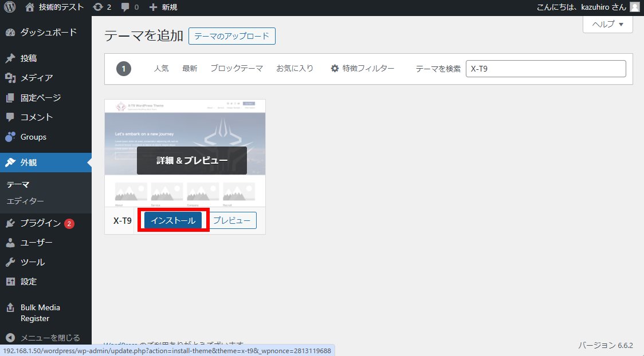Click the プレビュー button for X-T9

tap(231, 221)
